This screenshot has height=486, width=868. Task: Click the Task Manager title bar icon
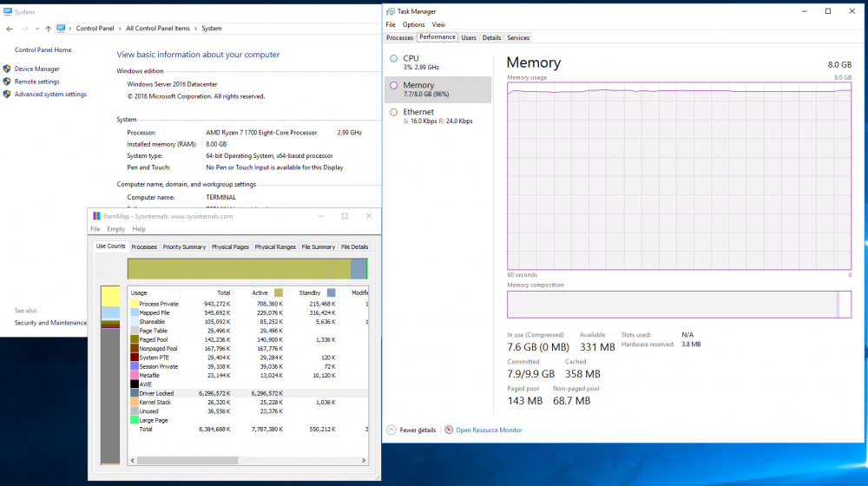click(391, 11)
